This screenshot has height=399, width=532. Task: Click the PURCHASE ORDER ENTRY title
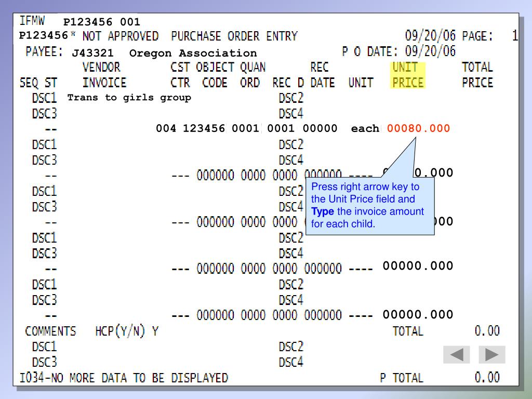click(x=234, y=36)
